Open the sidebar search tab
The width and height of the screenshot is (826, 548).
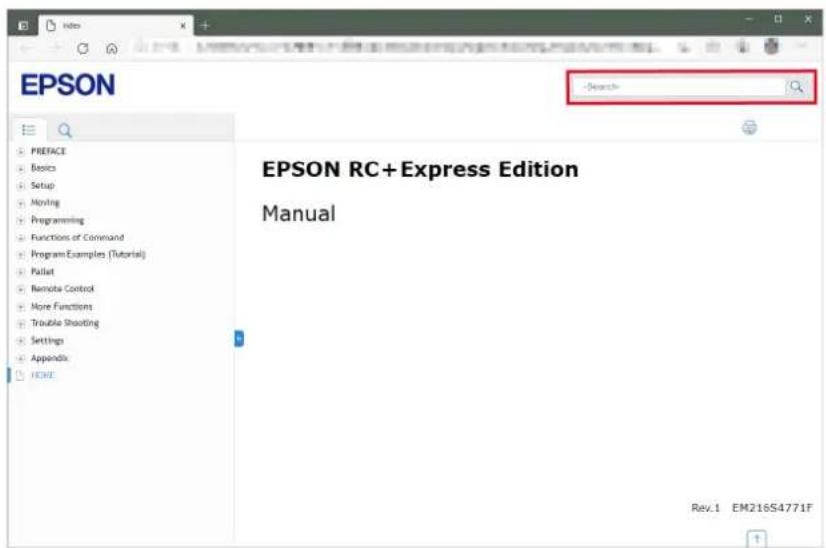64,130
